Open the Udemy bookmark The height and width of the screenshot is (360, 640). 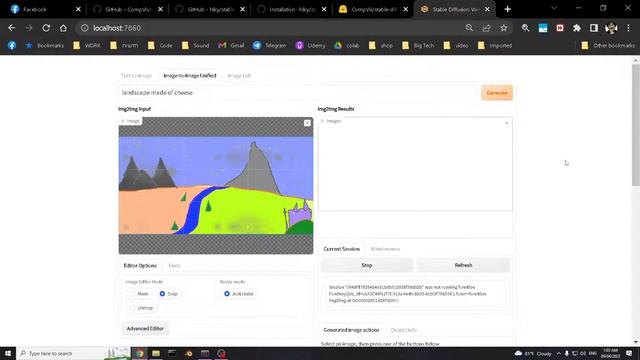[311, 45]
